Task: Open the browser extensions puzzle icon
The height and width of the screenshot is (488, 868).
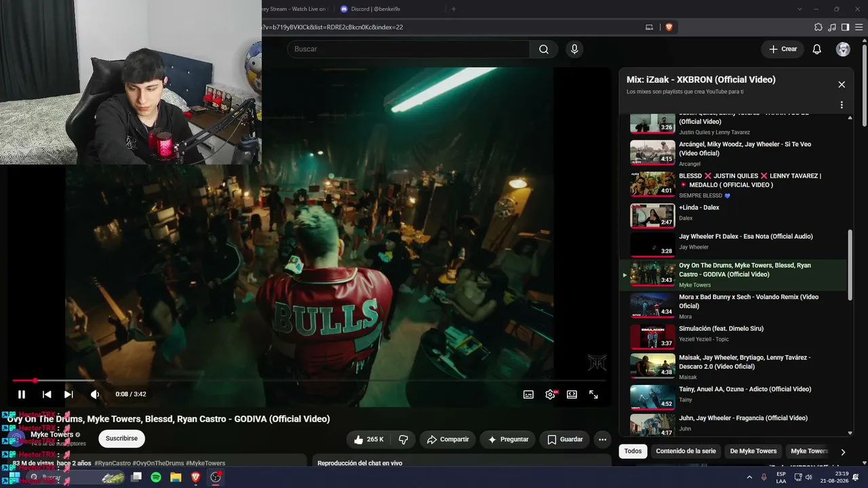Action: (818, 27)
